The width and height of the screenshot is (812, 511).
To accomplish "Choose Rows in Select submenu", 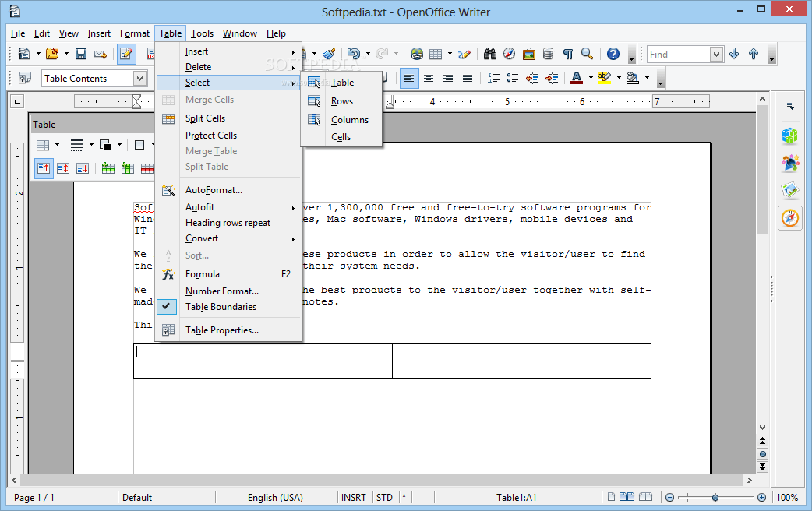I will point(342,101).
